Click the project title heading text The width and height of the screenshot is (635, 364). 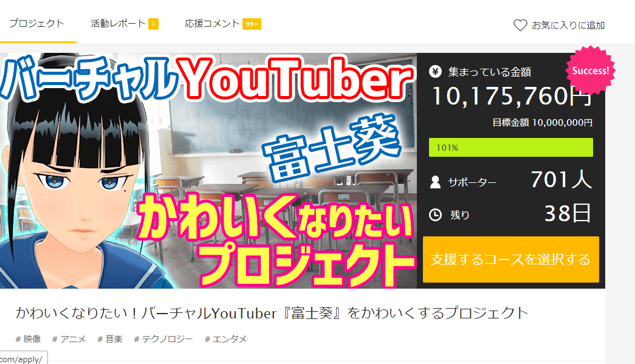[272, 313]
